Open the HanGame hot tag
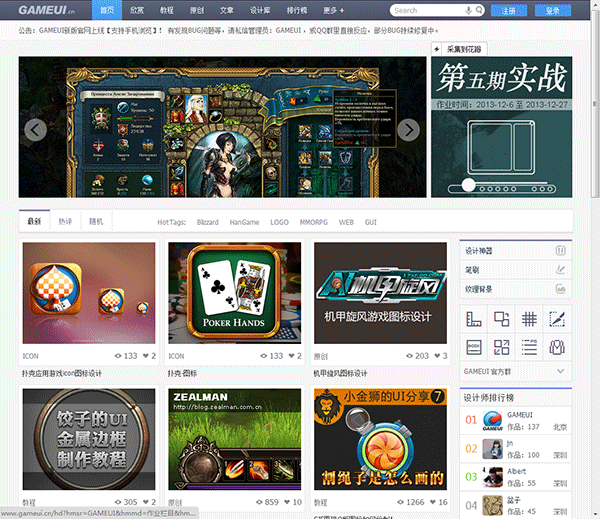Screen dimensions: 600x519 point(244,222)
